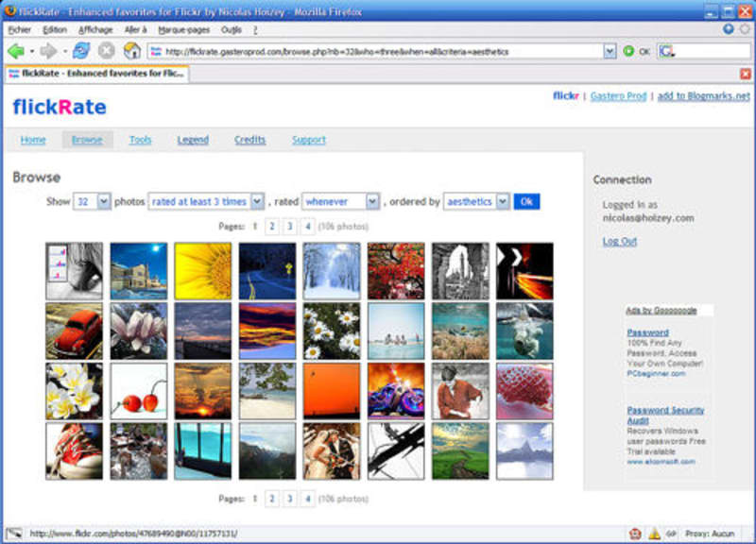Click the flickRate logo
Image resolution: width=756 pixels, height=544 pixels.
60,107
